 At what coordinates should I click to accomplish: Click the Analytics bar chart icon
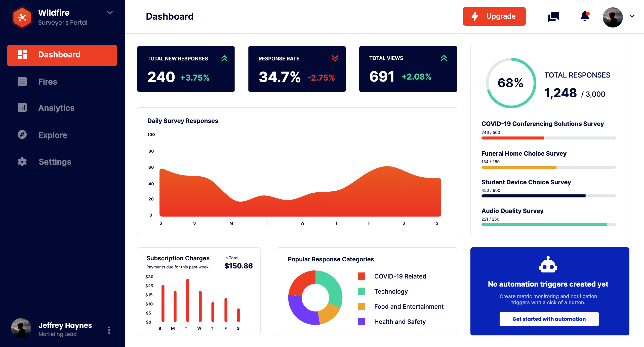click(22, 108)
